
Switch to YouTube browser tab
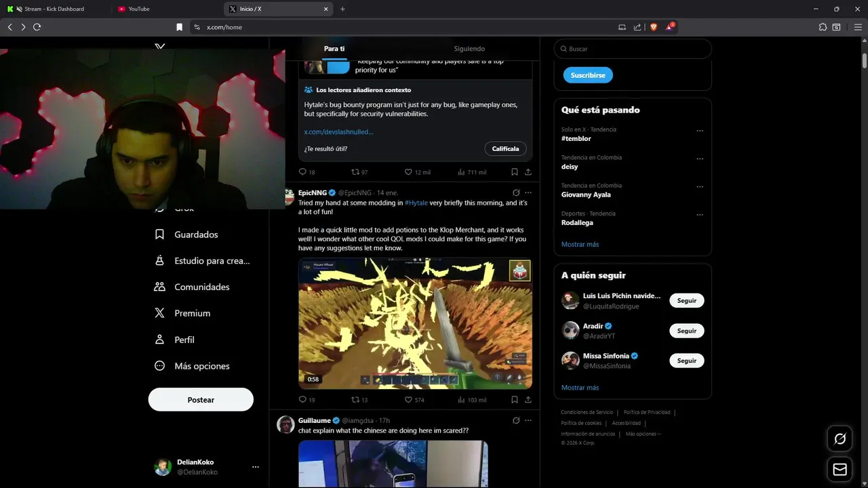166,9
